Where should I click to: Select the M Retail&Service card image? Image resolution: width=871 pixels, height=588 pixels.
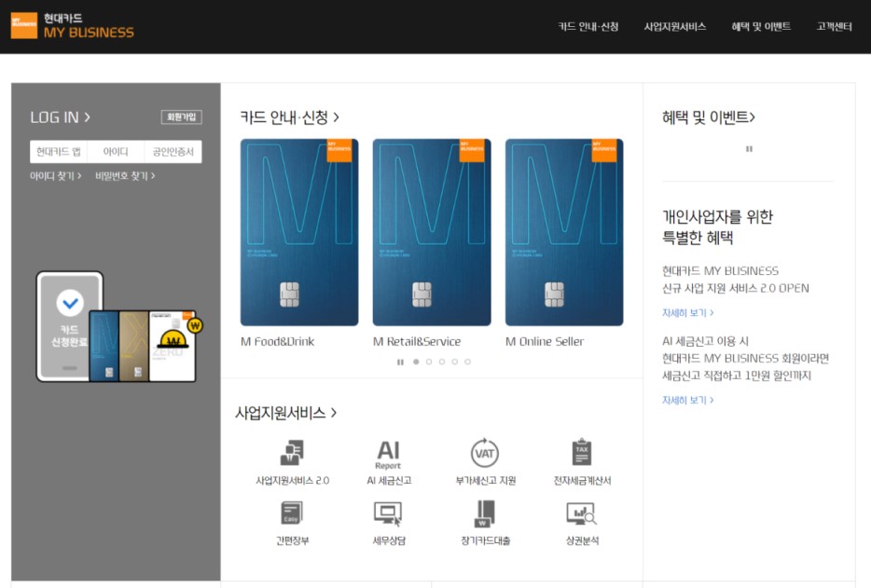pyautogui.click(x=432, y=232)
